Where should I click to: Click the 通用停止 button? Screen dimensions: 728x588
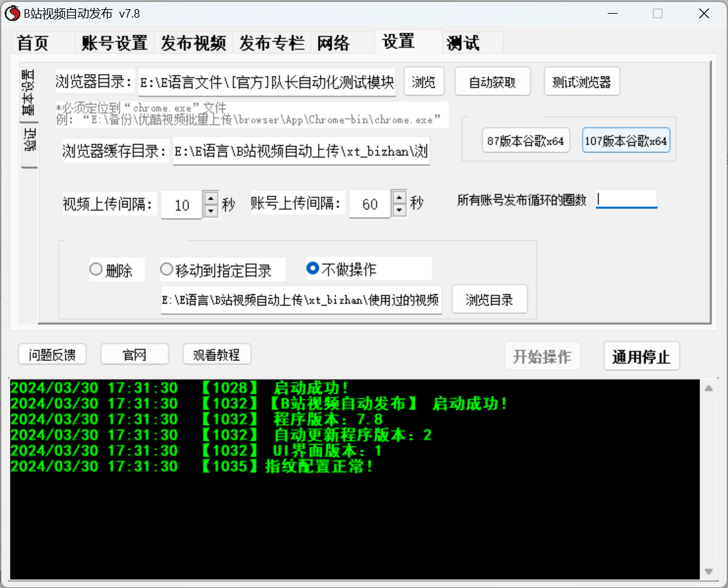[x=641, y=356]
